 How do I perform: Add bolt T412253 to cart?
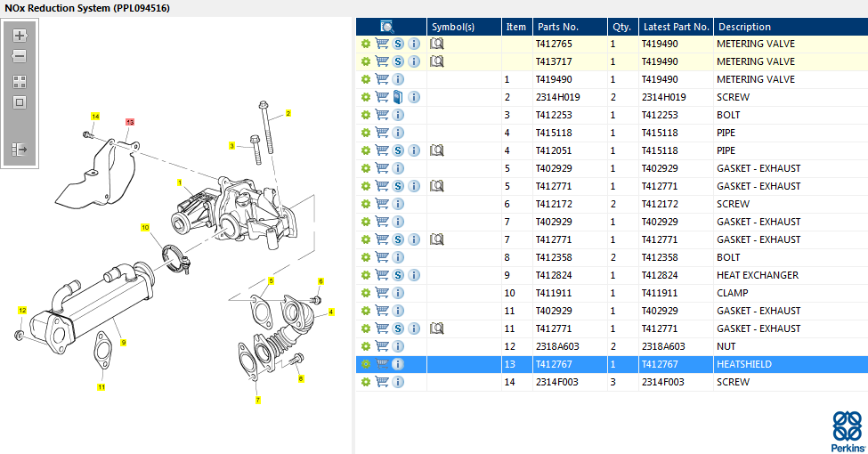[x=382, y=115]
